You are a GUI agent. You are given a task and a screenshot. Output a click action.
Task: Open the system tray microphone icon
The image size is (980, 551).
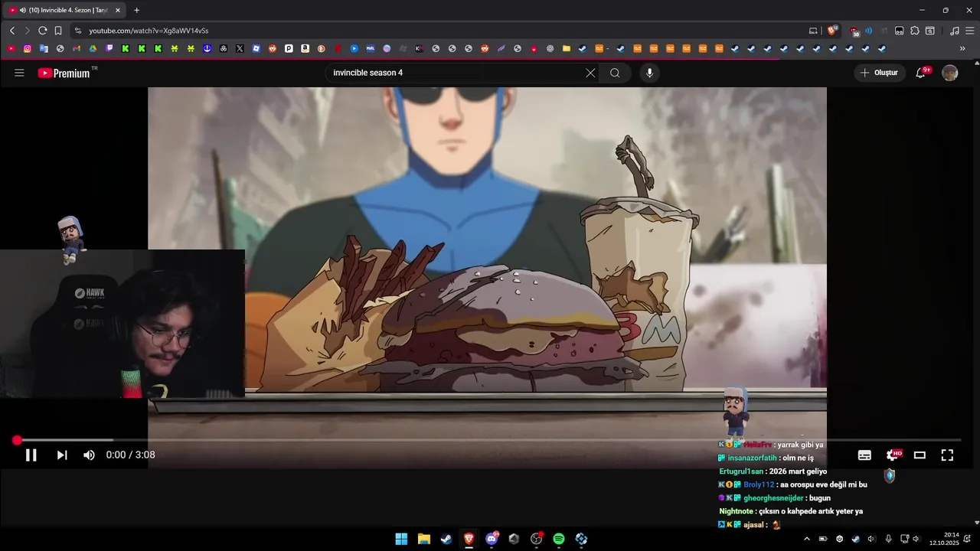[888, 539]
